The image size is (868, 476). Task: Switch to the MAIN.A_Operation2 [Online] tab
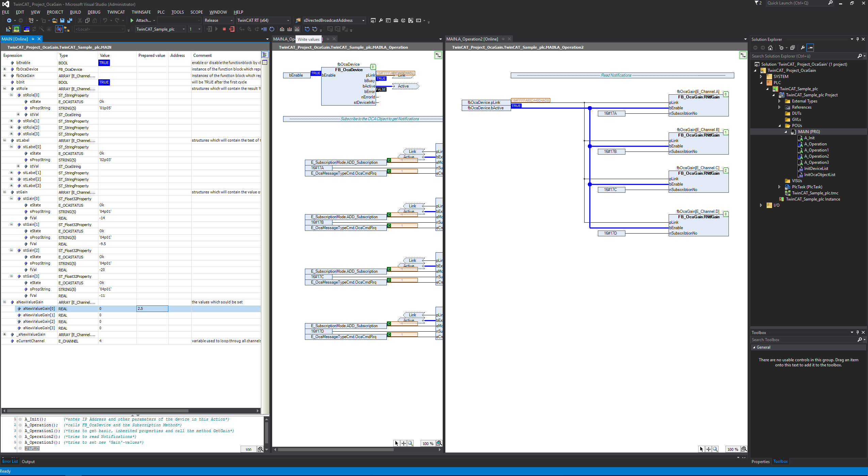(x=472, y=39)
